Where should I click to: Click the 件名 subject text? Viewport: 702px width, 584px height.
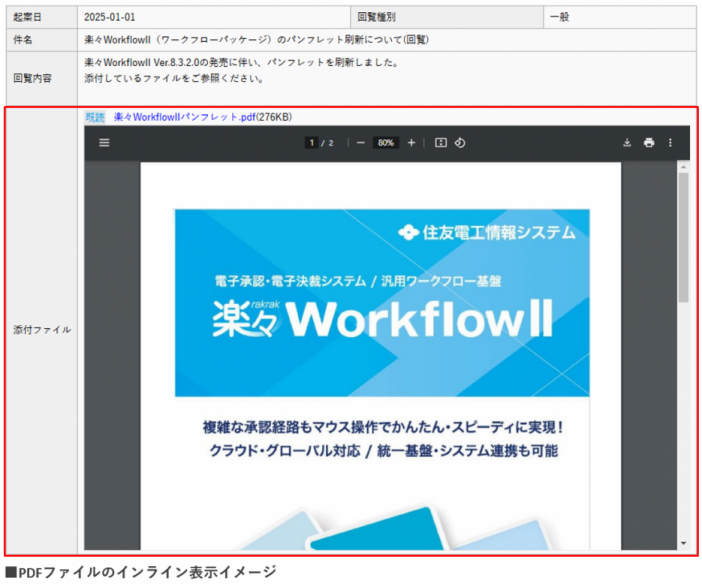pyautogui.click(x=257, y=40)
